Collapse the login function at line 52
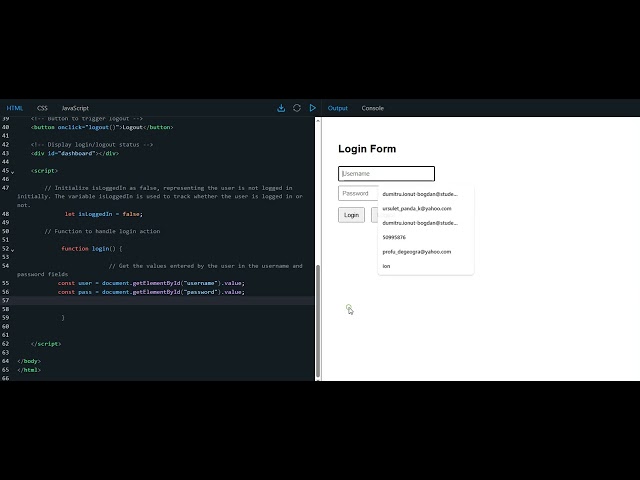The image size is (640, 480). tap(12, 250)
